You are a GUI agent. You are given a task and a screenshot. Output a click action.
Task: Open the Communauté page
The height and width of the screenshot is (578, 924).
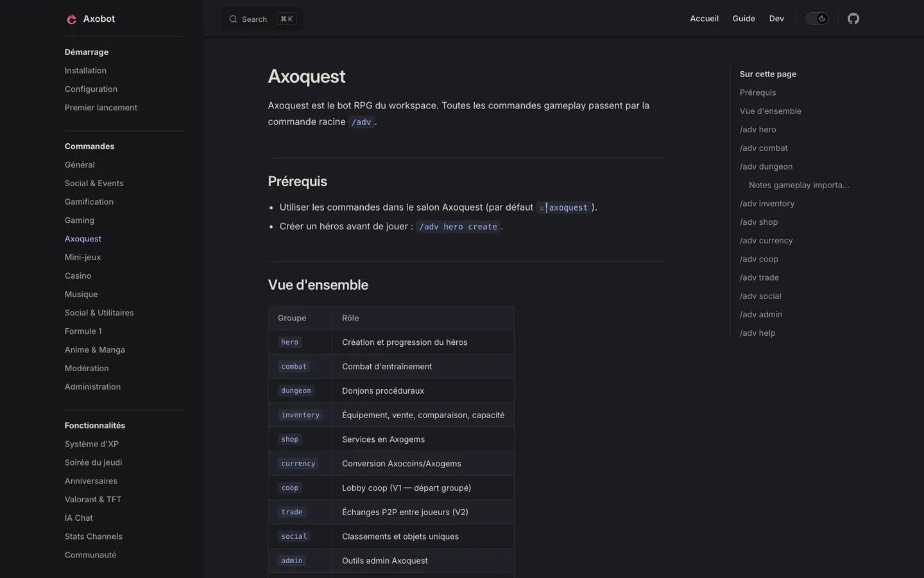[90, 555]
